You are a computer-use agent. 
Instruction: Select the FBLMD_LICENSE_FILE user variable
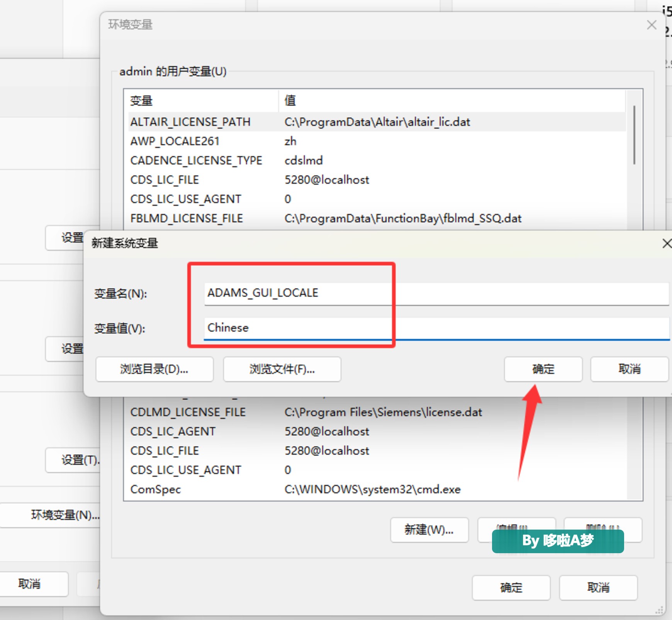(377, 219)
